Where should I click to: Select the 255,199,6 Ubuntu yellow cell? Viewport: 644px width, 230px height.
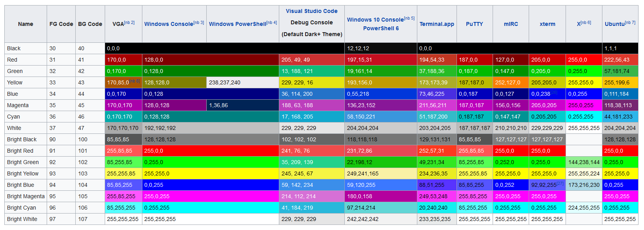click(620, 82)
